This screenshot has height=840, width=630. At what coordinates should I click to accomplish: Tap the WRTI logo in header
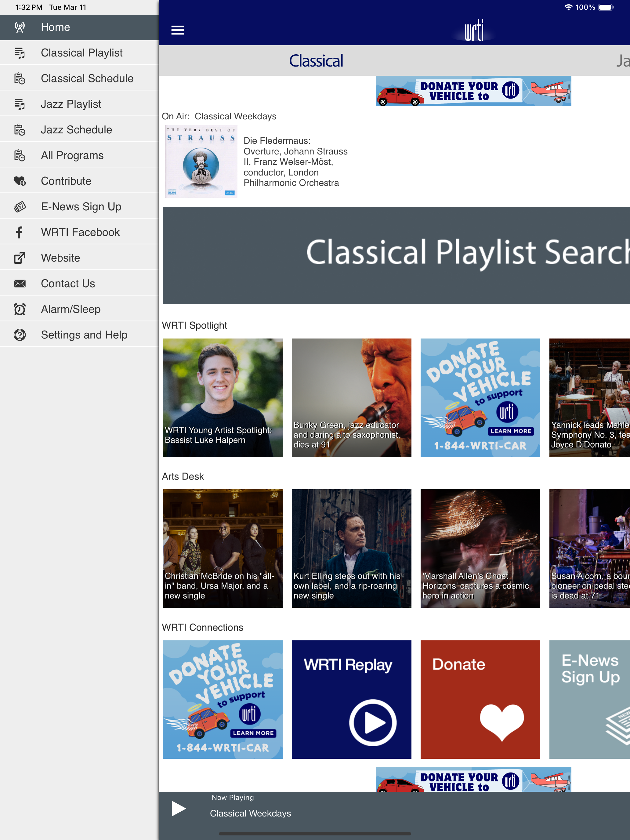(474, 30)
